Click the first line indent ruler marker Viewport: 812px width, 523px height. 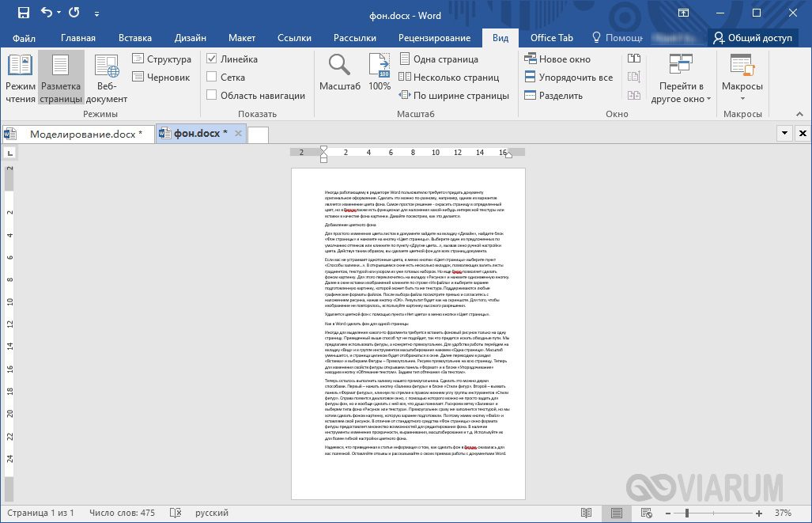pos(323,150)
